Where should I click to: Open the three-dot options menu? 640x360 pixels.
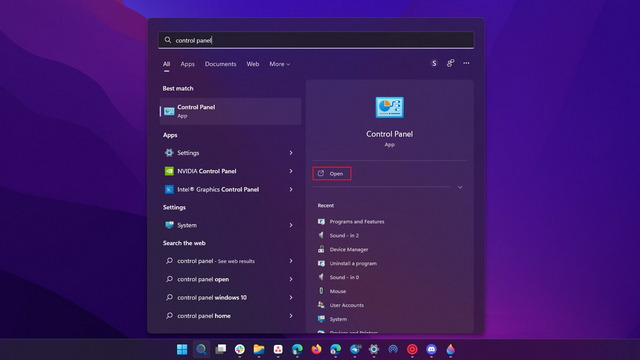click(x=466, y=63)
